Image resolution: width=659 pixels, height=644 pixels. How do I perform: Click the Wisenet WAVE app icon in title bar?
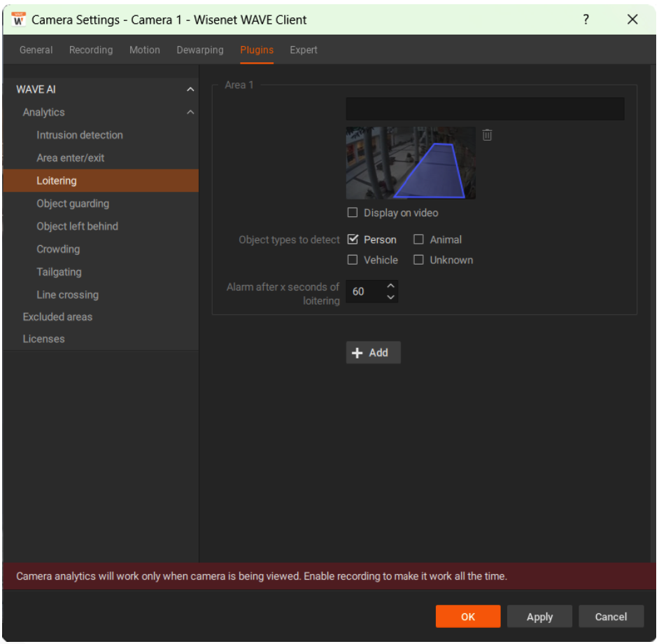(x=18, y=20)
